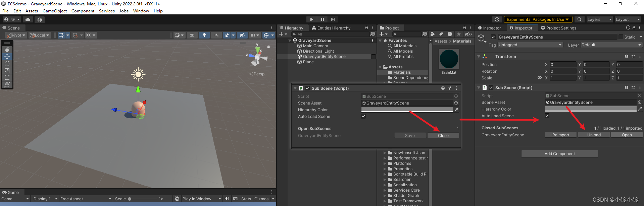The width and height of the screenshot is (644, 206).
Task: Toggle scene lighting bulb icon
Action: [x=204, y=35]
